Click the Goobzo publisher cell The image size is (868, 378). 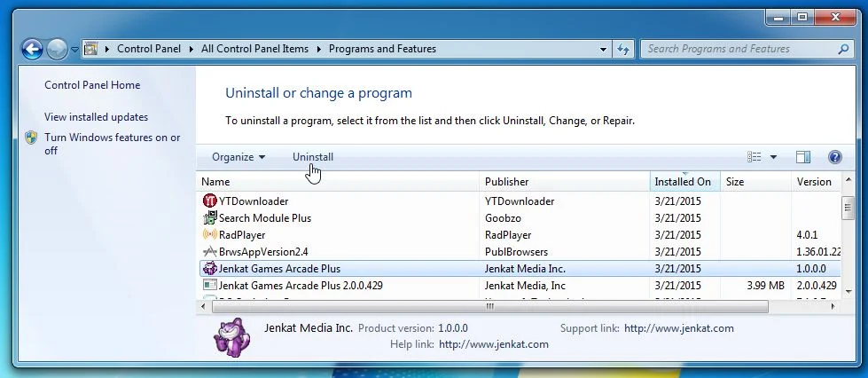click(x=503, y=217)
